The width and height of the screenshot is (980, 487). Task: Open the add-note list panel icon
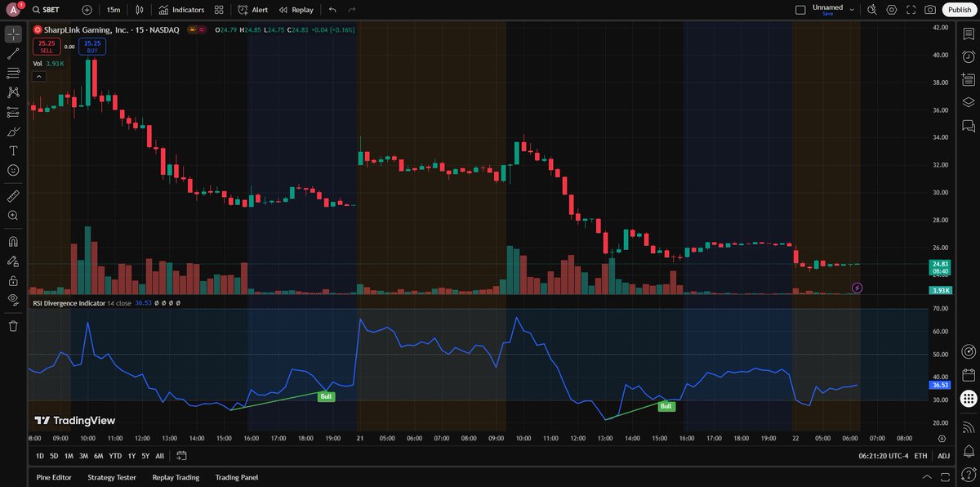[969, 79]
